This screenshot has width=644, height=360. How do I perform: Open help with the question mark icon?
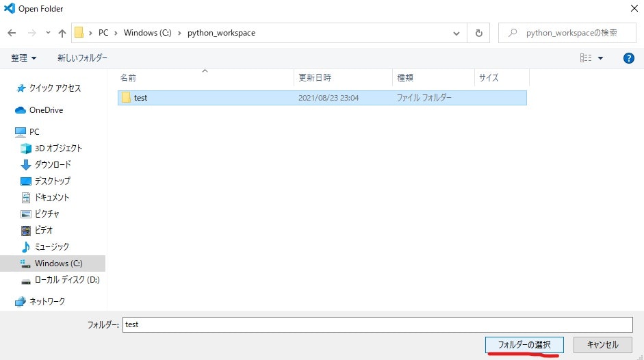pyautogui.click(x=628, y=58)
